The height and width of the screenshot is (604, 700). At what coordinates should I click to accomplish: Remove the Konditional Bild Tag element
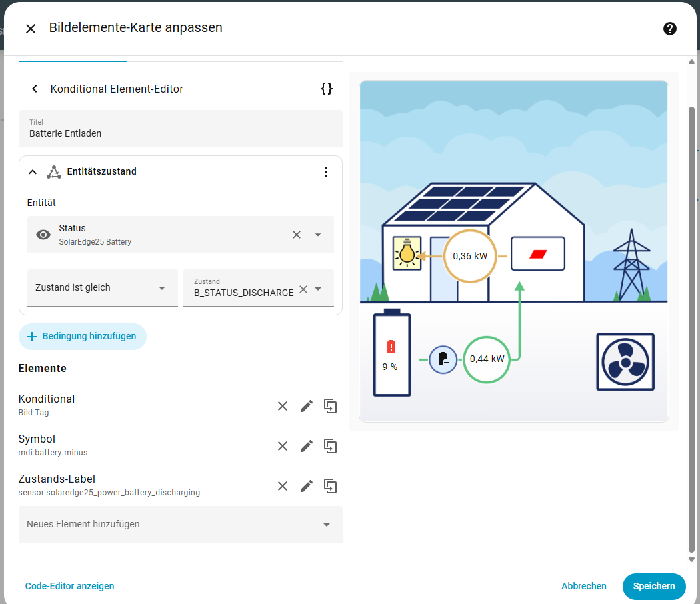(283, 406)
